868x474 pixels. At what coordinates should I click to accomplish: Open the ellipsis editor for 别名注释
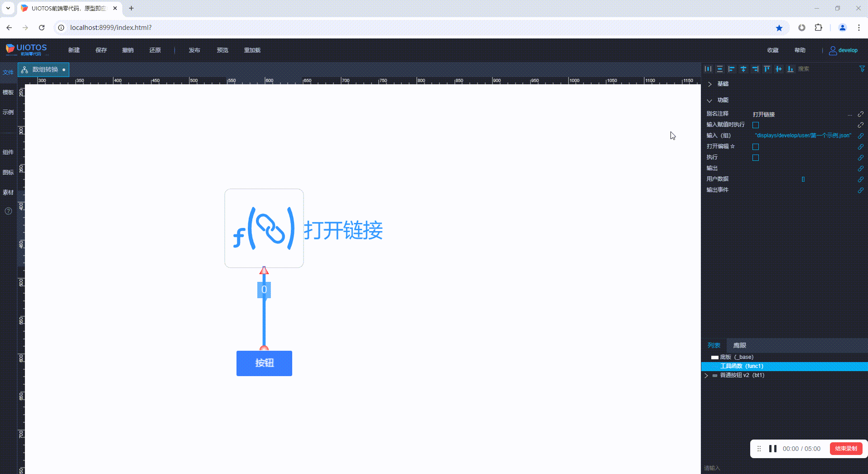[850, 115]
